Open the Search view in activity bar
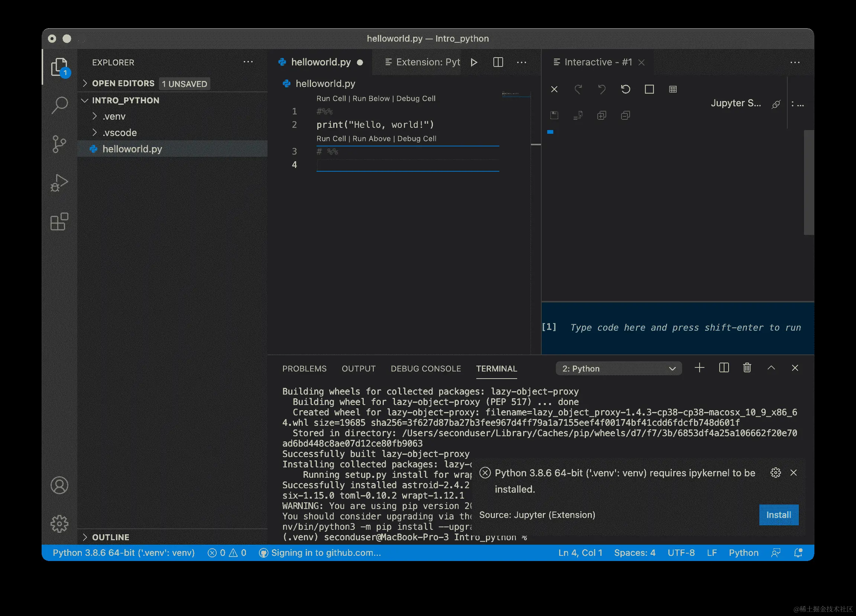 pyautogui.click(x=59, y=104)
